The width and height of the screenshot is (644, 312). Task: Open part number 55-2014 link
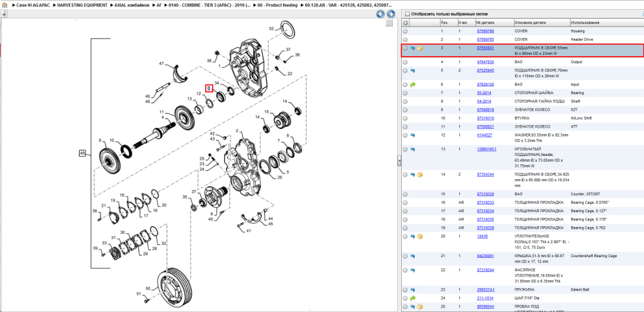click(x=484, y=93)
